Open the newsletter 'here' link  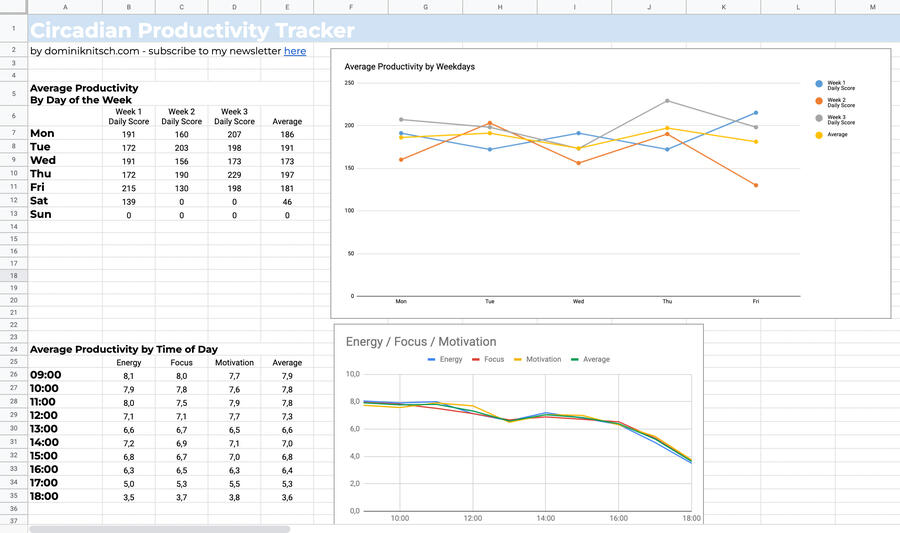click(295, 51)
